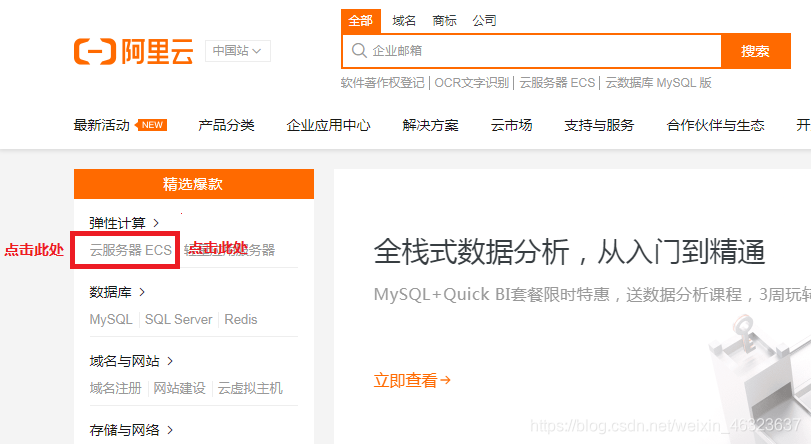Click the 立即查看 banner link
This screenshot has height=444, width=811.
412,380
